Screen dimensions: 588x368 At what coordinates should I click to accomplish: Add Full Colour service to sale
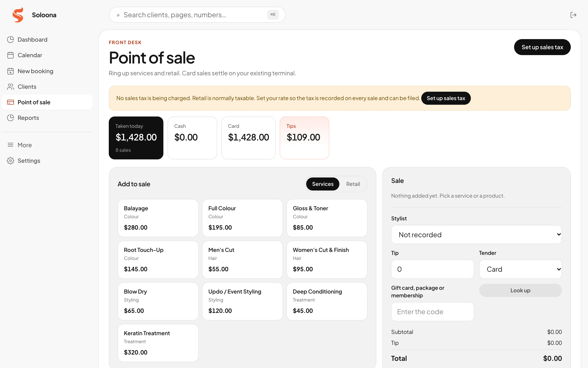(242, 218)
